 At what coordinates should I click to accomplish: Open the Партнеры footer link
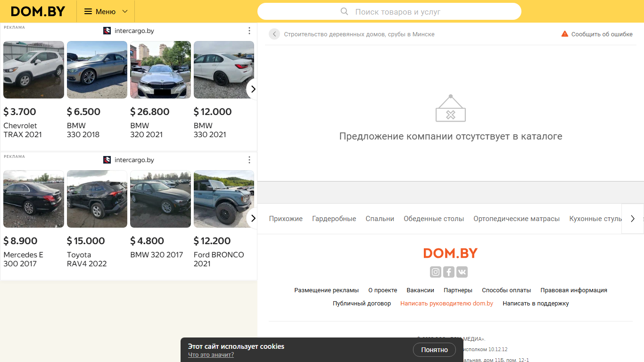point(458,290)
